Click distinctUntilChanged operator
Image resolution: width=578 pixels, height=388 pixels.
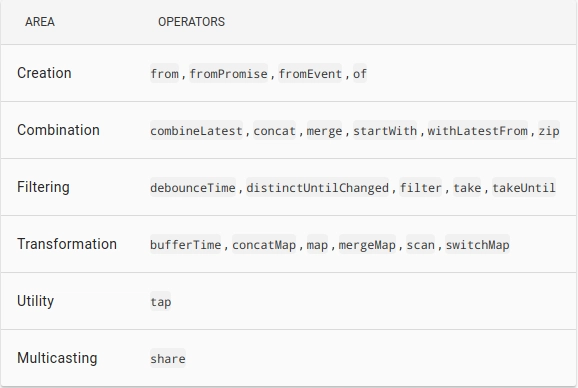pyautogui.click(x=317, y=187)
